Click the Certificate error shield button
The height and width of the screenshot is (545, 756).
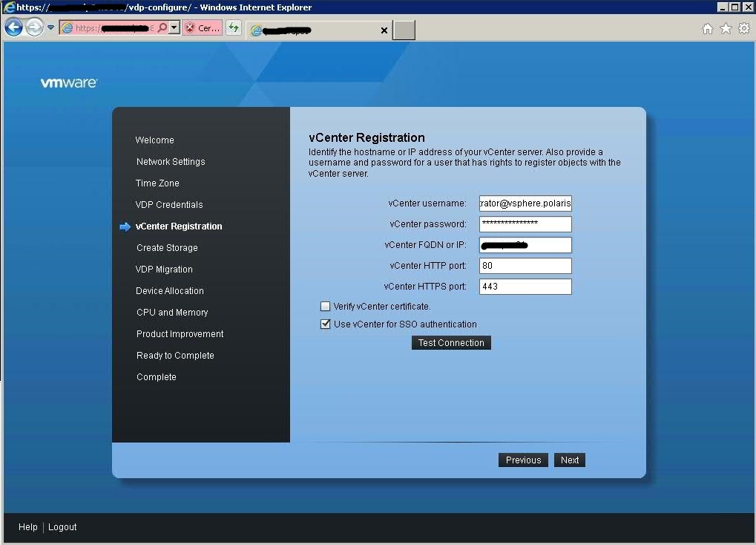[203, 28]
